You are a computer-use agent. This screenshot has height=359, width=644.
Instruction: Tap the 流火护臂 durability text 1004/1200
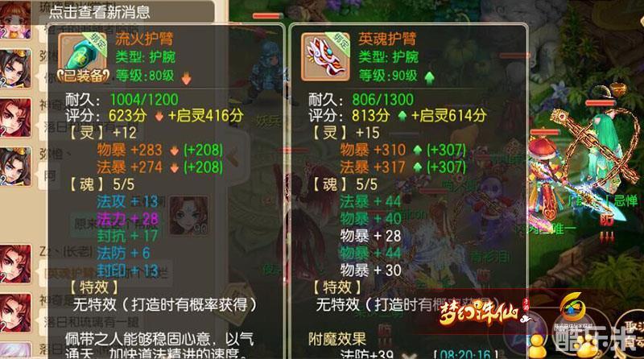coord(144,99)
